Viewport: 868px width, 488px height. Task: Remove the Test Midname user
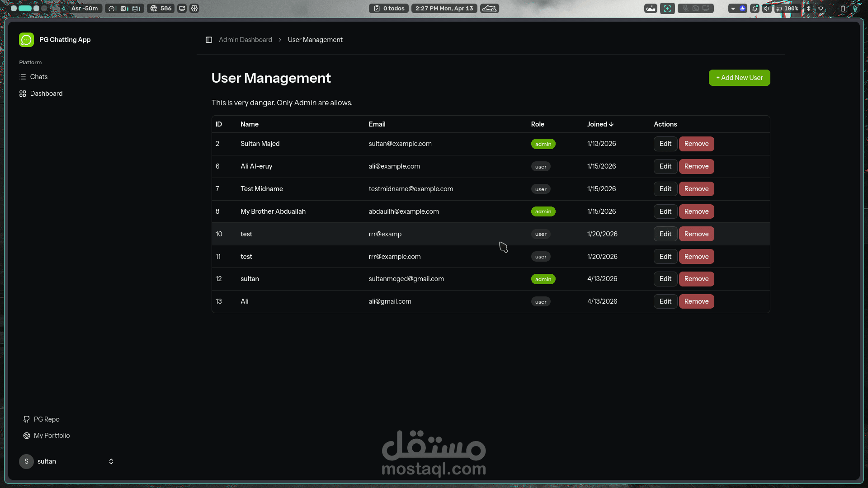tap(696, 189)
